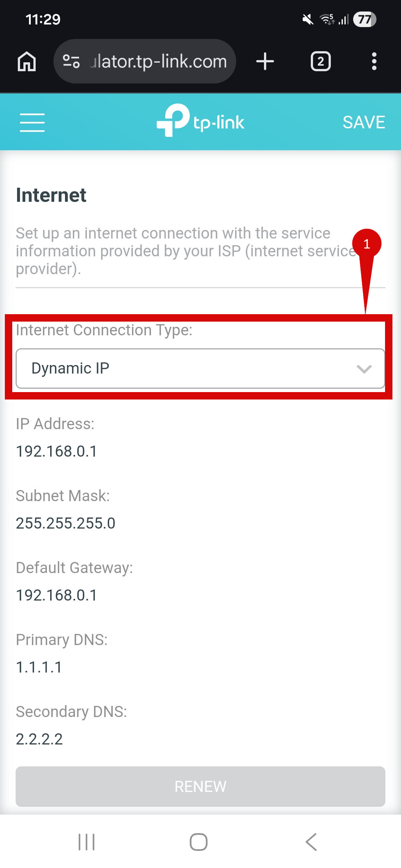Open the tab switcher showing 2 tabs
The image size is (401, 868).
coord(321,61)
